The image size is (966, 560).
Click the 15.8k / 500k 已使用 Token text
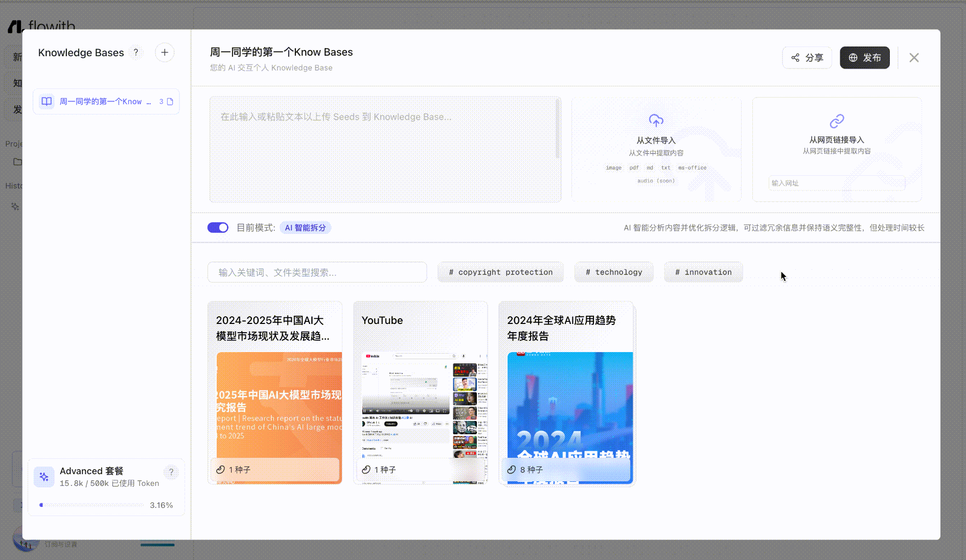coord(109,483)
